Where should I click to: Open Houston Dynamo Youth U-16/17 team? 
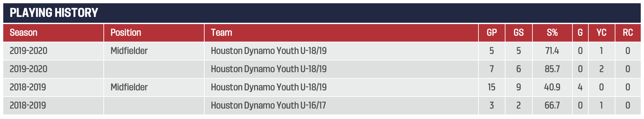pyautogui.click(x=268, y=105)
